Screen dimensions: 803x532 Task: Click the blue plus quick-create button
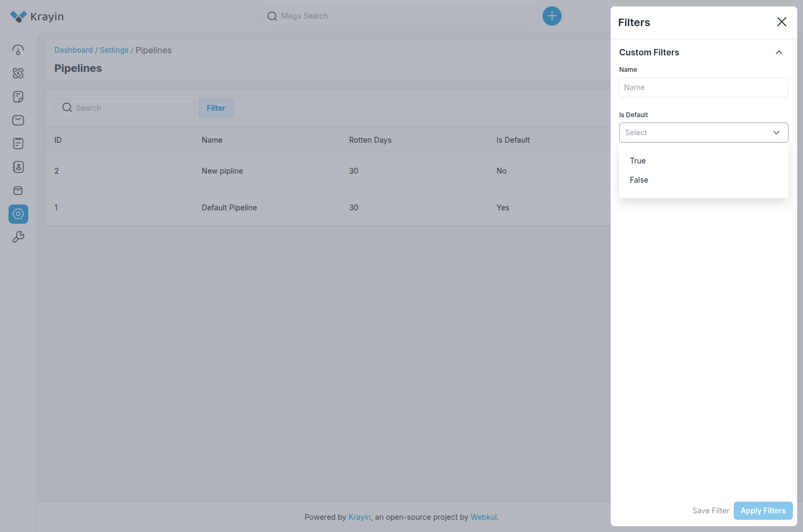(552, 16)
